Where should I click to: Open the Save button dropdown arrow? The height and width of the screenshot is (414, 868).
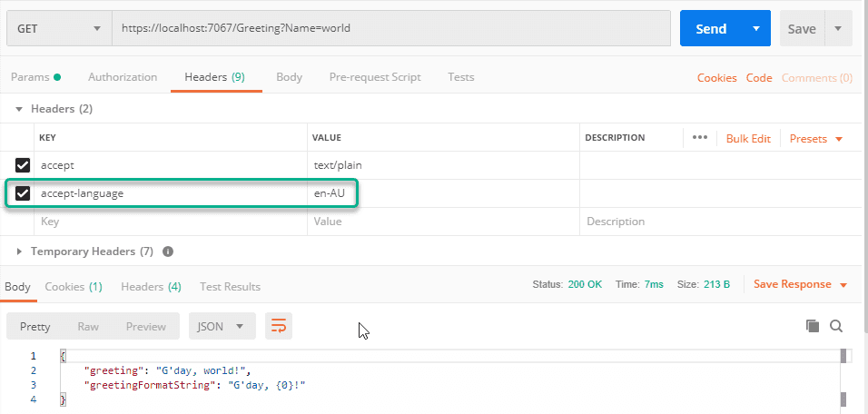point(838,28)
